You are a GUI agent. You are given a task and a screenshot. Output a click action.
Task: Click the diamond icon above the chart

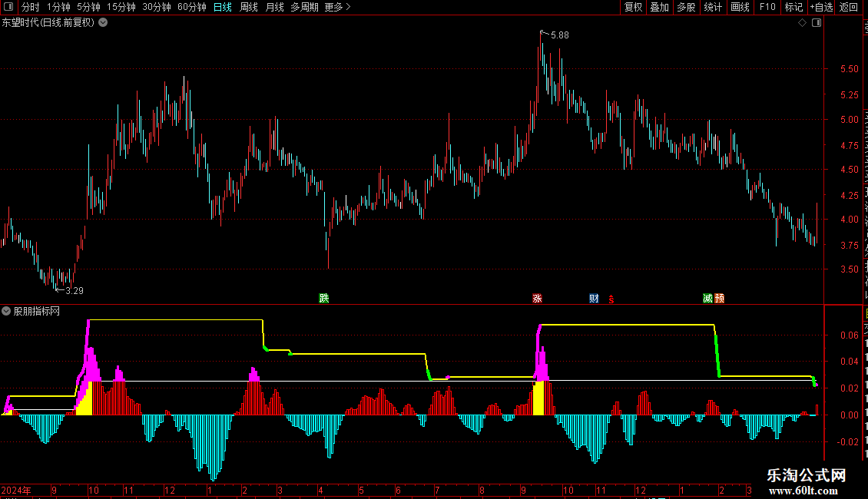(x=802, y=23)
